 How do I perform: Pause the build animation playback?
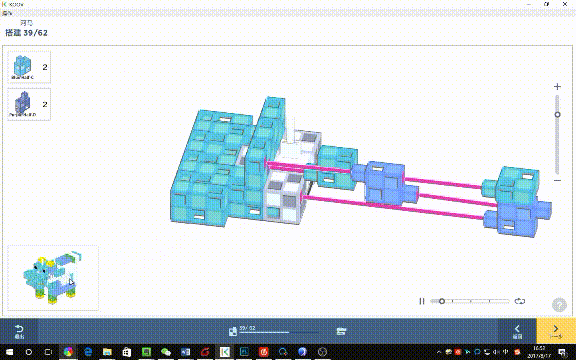(422, 301)
